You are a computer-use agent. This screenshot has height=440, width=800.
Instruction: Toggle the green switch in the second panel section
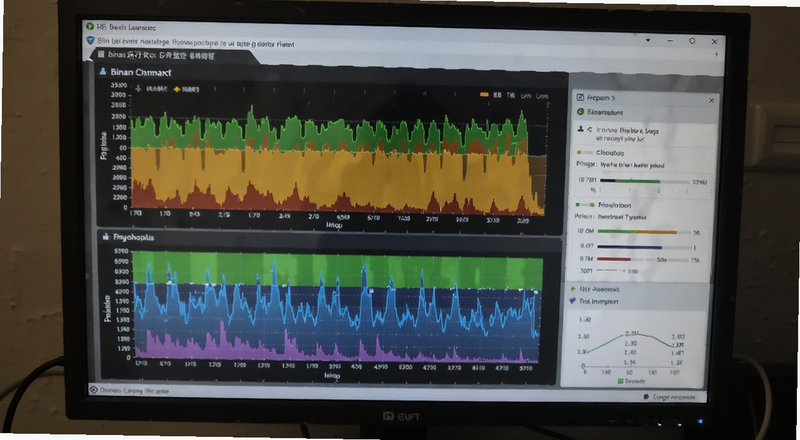click(x=585, y=205)
